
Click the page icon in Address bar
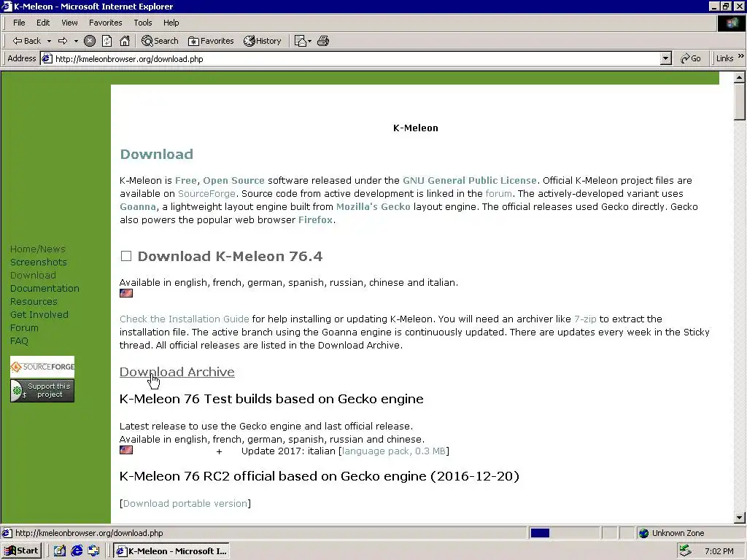(x=47, y=58)
